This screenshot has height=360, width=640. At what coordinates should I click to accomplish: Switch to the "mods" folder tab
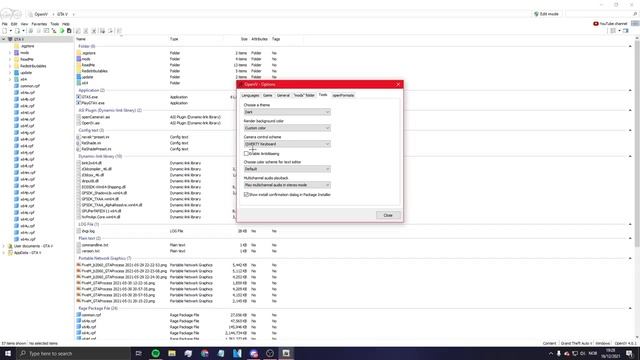coord(304,95)
